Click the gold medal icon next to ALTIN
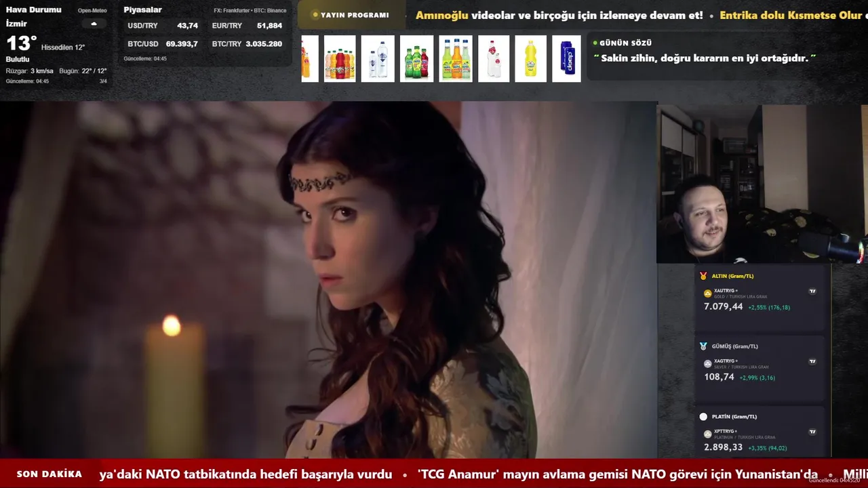The height and width of the screenshot is (488, 868). [x=703, y=276]
